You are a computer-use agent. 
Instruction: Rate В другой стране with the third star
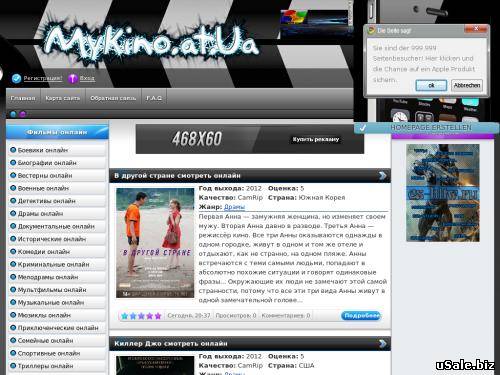click(x=141, y=316)
